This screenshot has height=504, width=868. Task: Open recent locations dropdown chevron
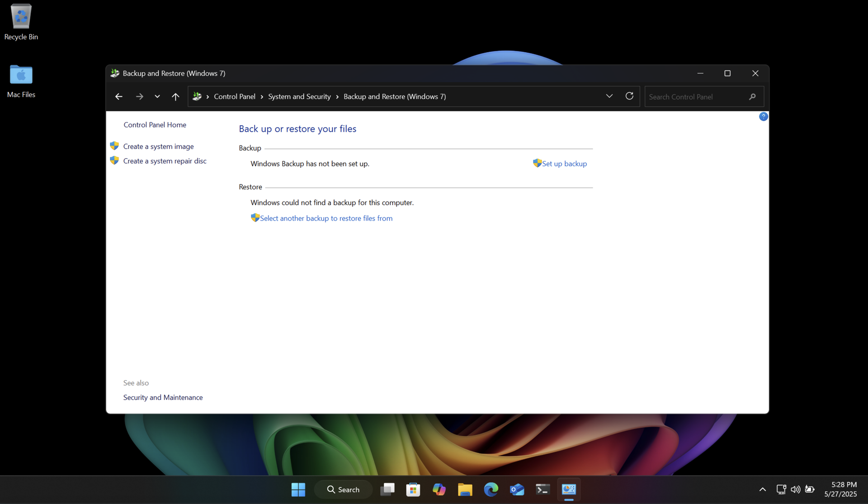coord(157,96)
